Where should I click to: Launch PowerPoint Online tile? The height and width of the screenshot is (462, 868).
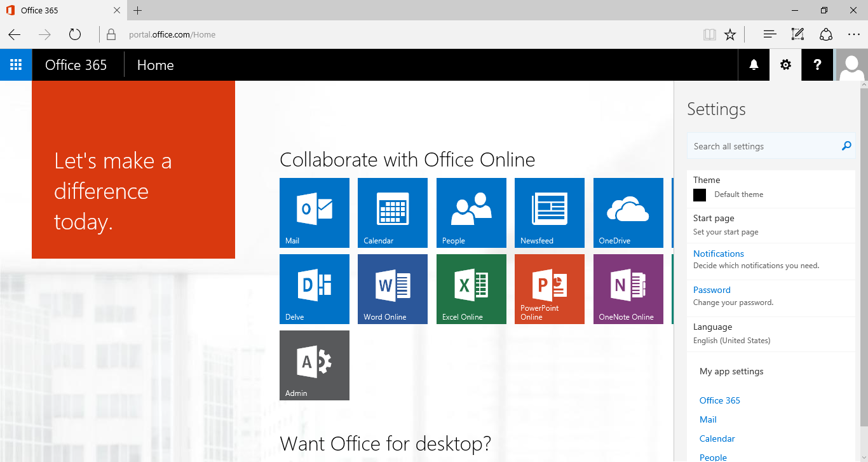click(x=550, y=289)
